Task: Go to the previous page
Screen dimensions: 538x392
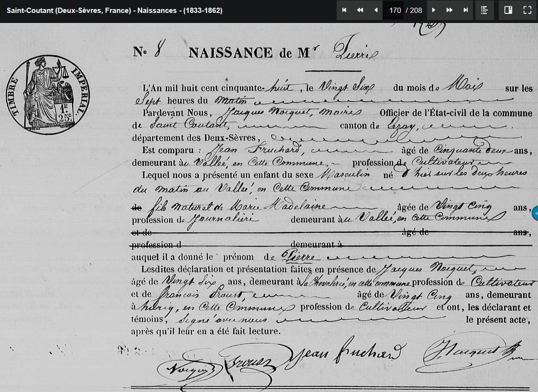Action: click(x=376, y=10)
